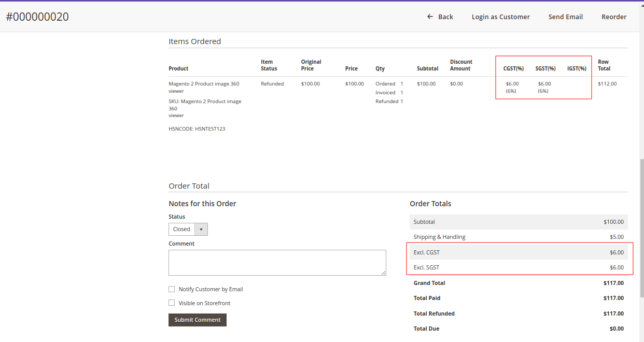
Task: Click inside the Comment text box
Action: coord(277,262)
